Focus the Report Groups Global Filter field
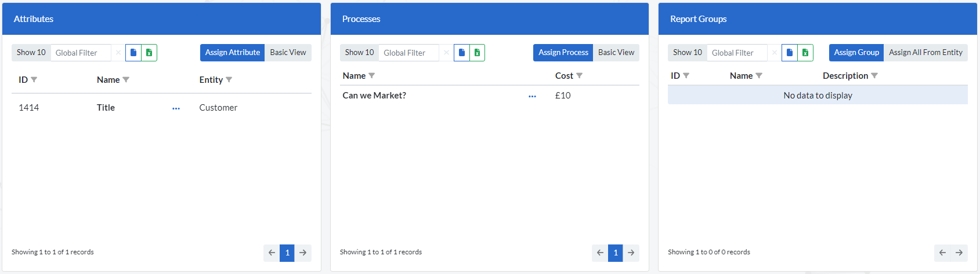The width and height of the screenshot is (980, 274). click(x=737, y=53)
